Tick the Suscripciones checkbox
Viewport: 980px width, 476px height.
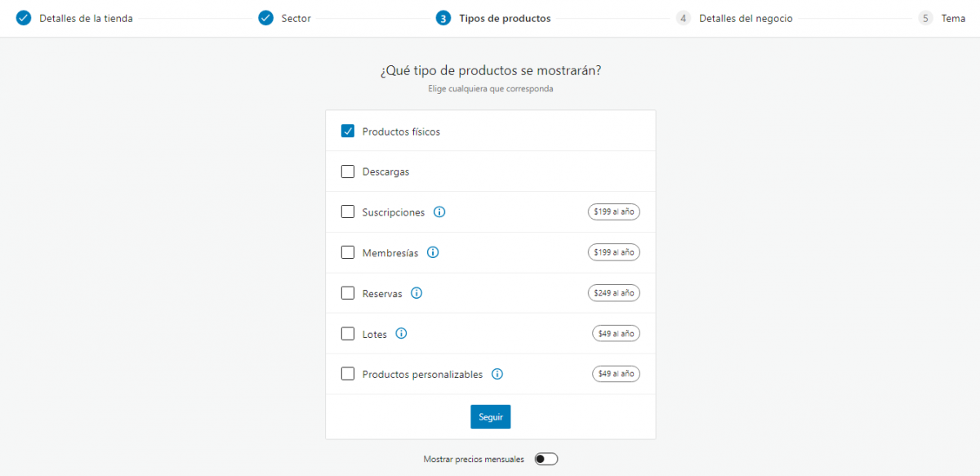[348, 212]
